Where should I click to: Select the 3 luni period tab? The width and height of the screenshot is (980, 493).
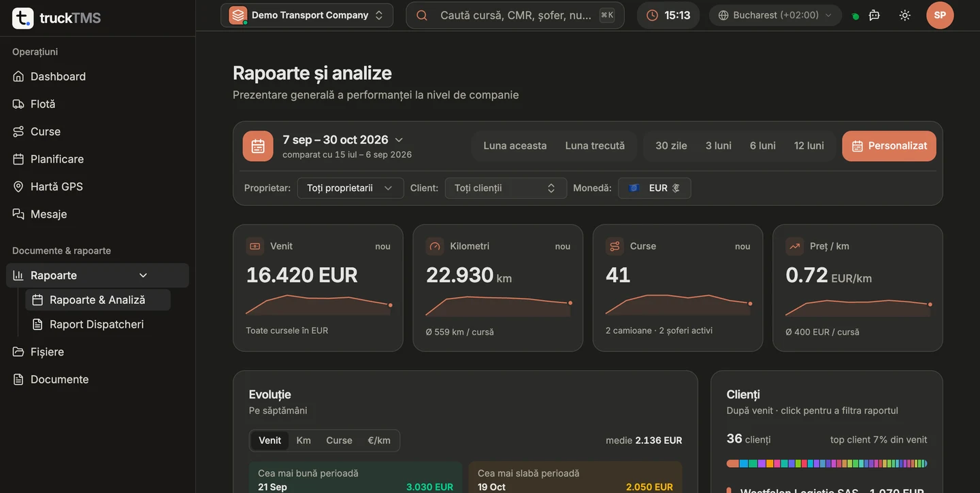(719, 146)
